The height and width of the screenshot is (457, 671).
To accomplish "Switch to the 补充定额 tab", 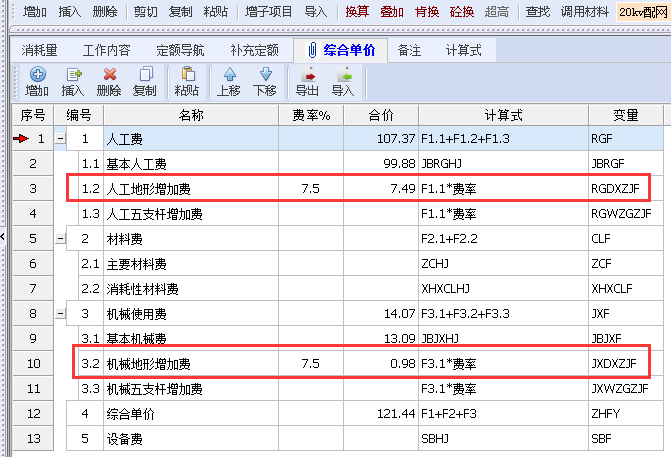I will coord(254,50).
